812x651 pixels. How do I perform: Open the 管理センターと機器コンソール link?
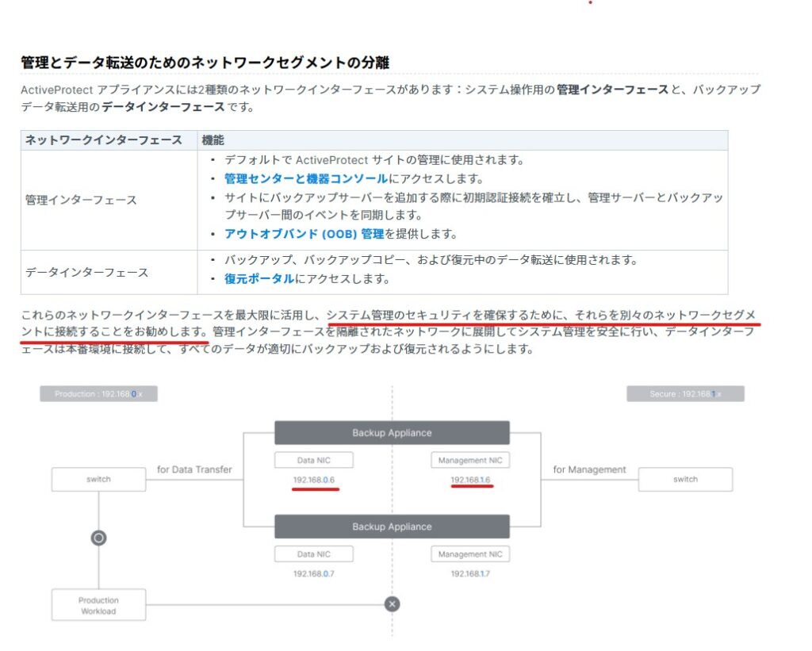pyautogui.click(x=305, y=178)
